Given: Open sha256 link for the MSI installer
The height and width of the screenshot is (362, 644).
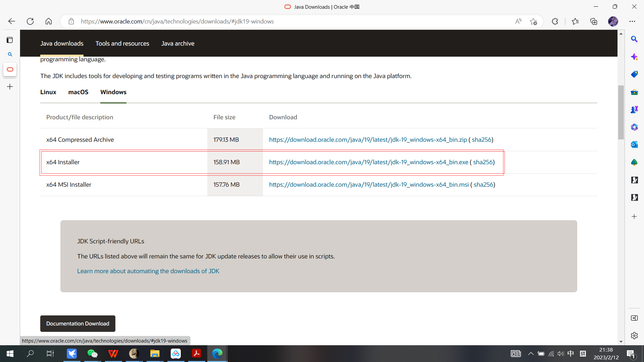Looking at the screenshot, I should (483, 185).
